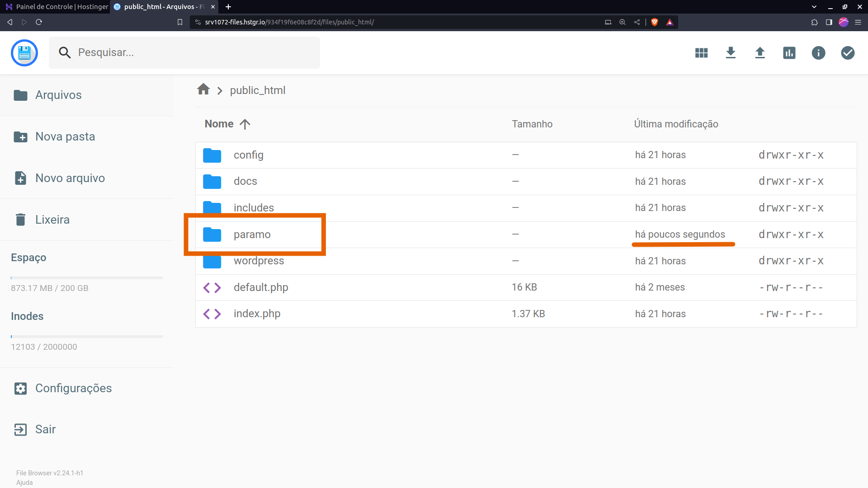The height and width of the screenshot is (488, 868).
Task: Click the File Browser floppy disk logo
Action: coord(24,53)
